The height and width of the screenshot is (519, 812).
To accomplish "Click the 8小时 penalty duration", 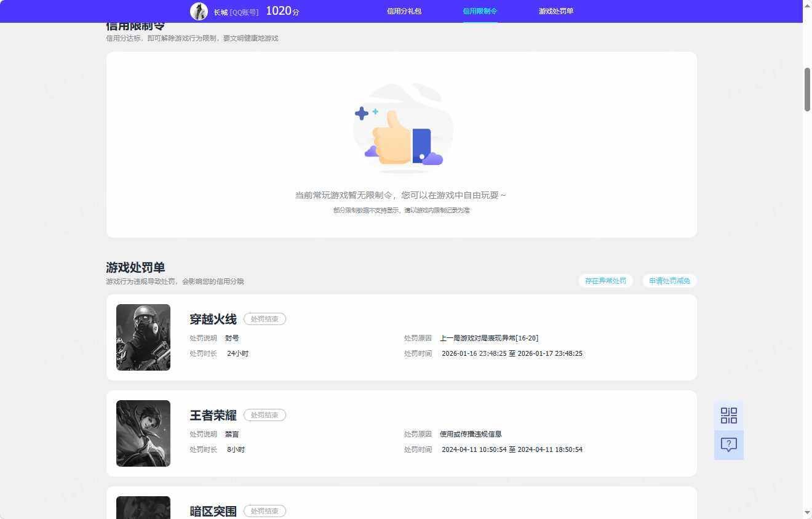I will click(236, 449).
